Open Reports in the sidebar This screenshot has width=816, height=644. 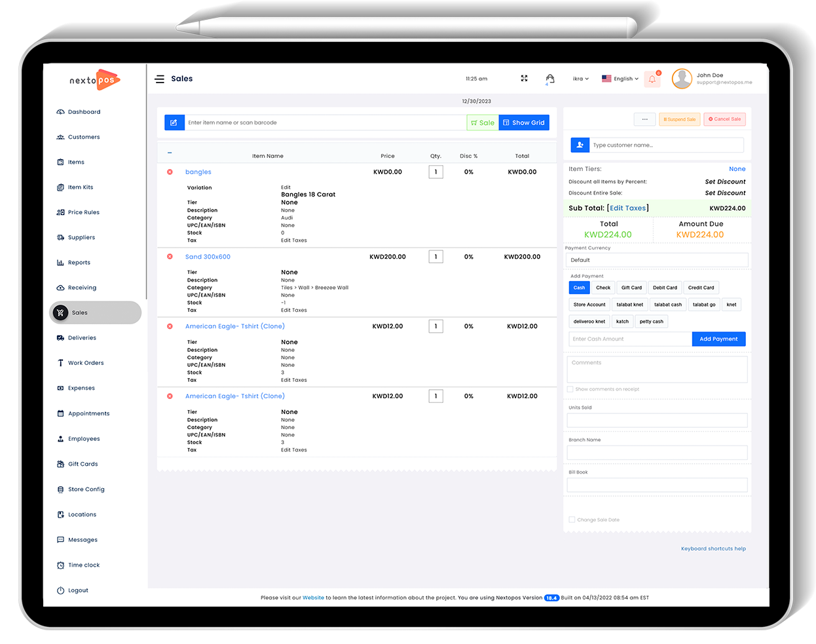pyautogui.click(x=79, y=263)
